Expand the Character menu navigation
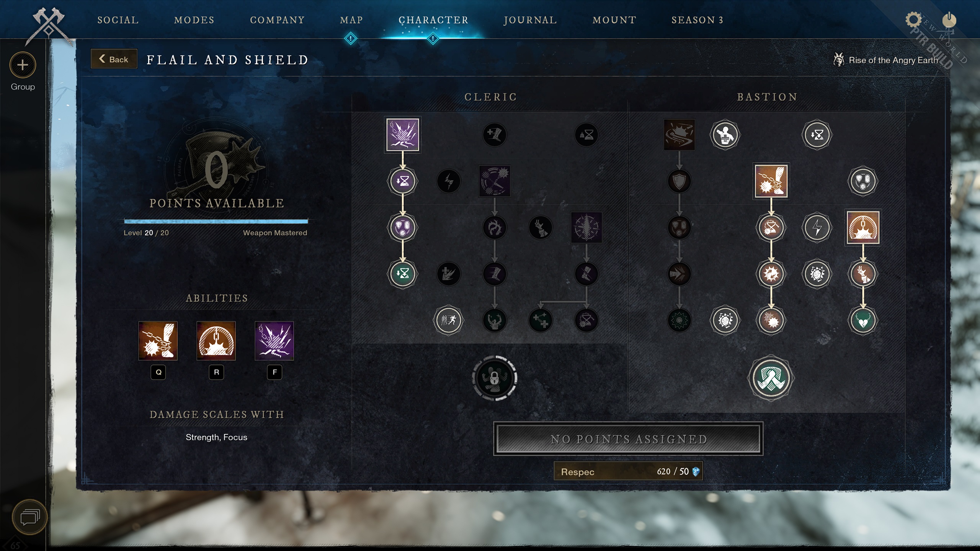980x551 pixels. [433, 20]
